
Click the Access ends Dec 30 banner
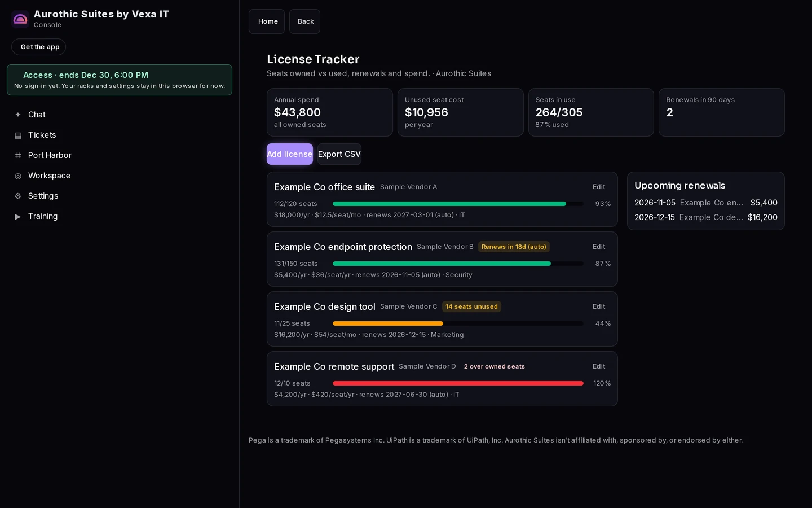120,80
